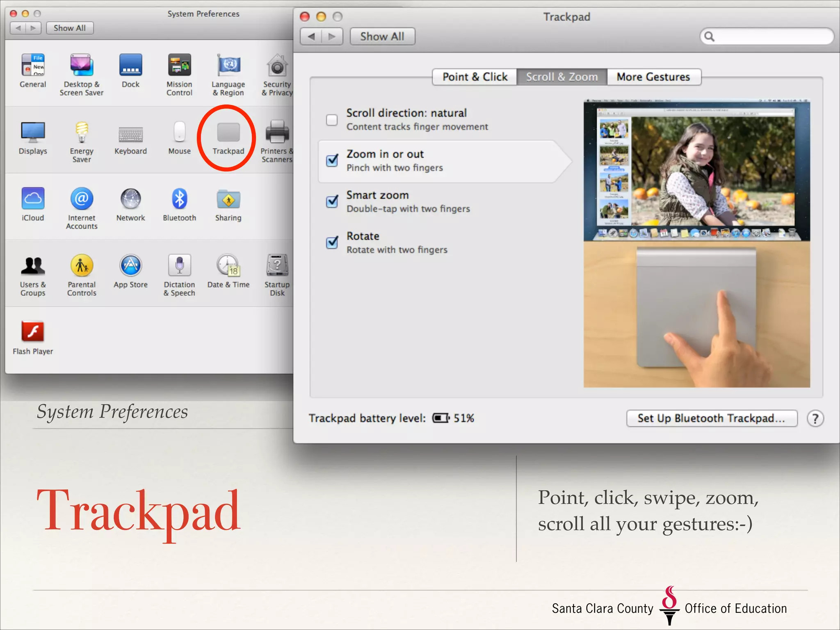Minimize the Trackpad window
Screen dimensions: 840x630
[321, 17]
